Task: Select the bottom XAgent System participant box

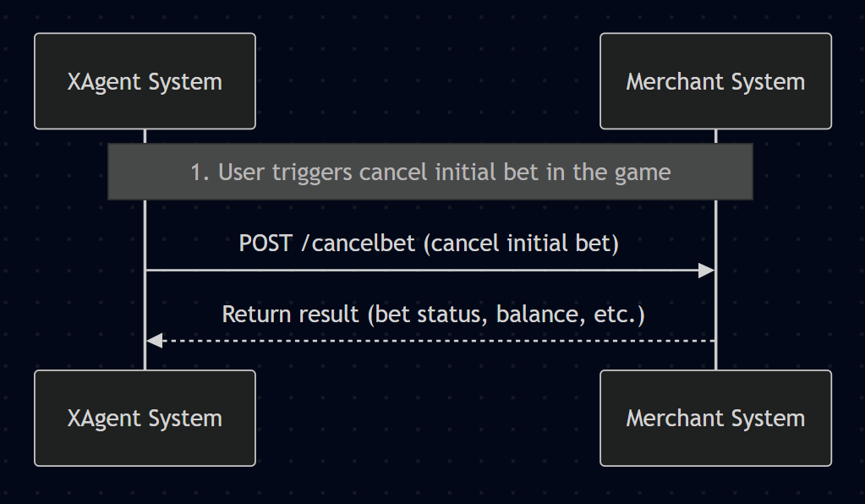Action: pyautogui.click(x=145, y=418)
